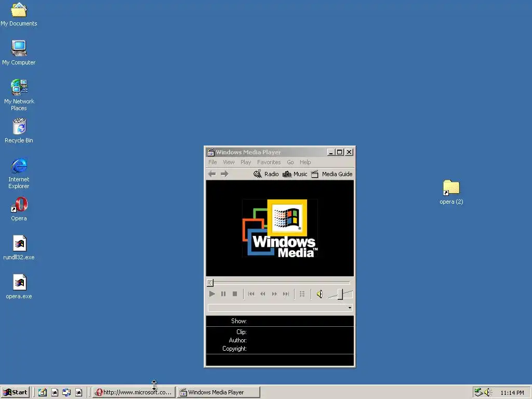
Task: Select the Internet Explorer desktop icon
Action: tap(19, 174)
